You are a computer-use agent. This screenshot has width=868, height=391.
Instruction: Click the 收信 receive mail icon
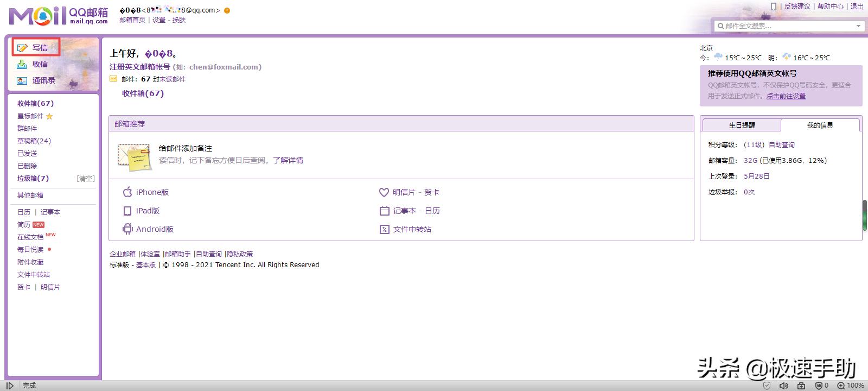pos(22,64)
